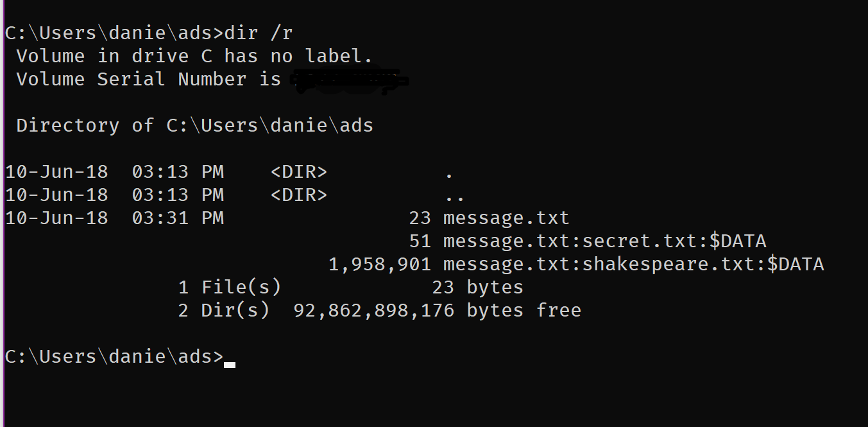The width and height of the screenshot is (868, 427).
Task: Click the bottom C:\Users\danie\ads> prompt
Action: pos(114,357)
